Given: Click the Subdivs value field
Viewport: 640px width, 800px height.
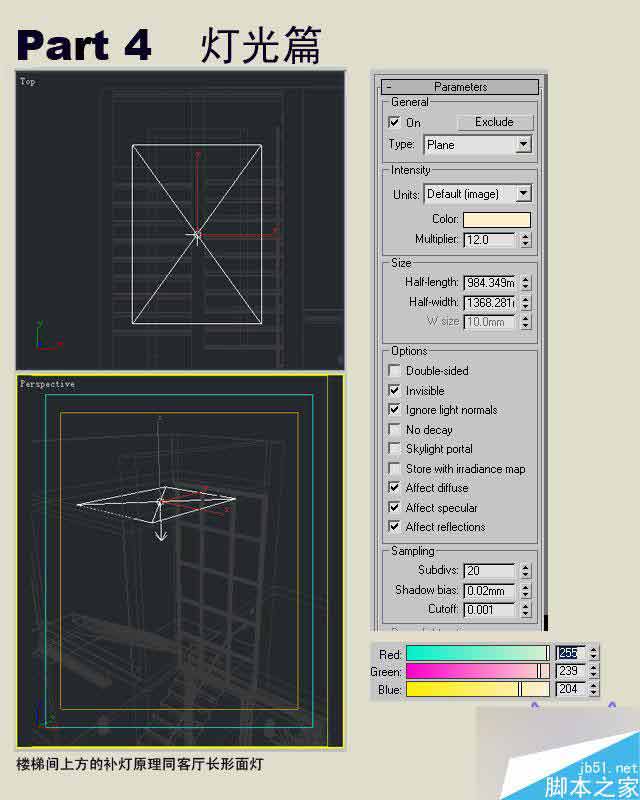Looking at the screenshot, I should pos(489,570).
